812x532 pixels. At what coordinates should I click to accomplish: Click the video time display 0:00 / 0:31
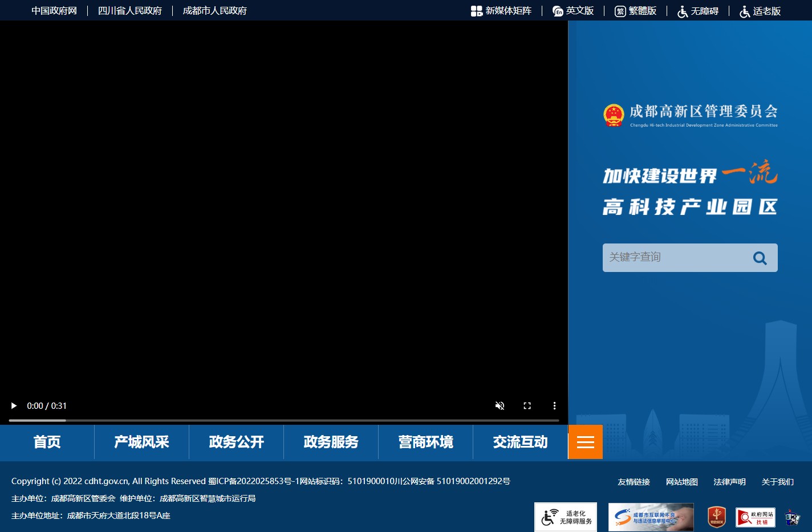point(47,406)
